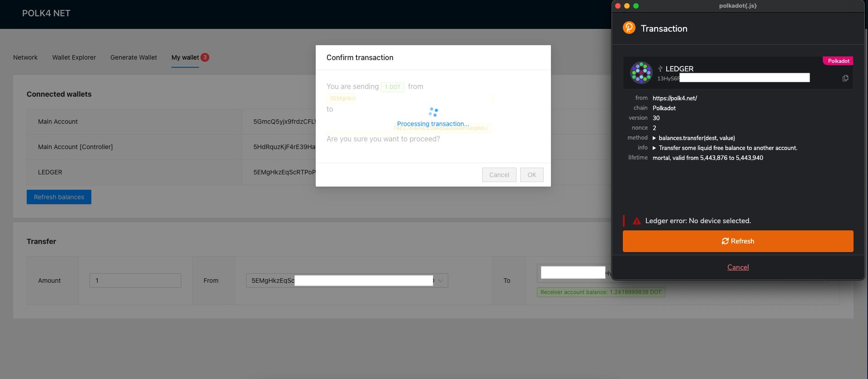Confirm the transaction with OK

pos(532,175)
